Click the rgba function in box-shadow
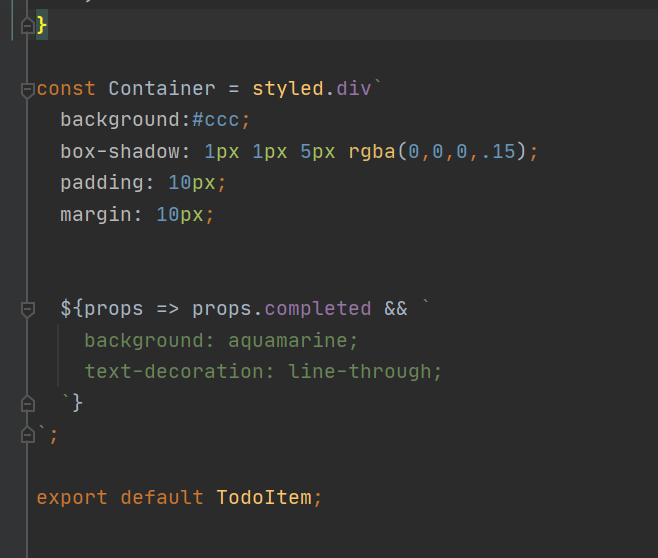Image resolution: width=658 pixels, height=558 pixels. pyautogui.click(x=372, y=151)
